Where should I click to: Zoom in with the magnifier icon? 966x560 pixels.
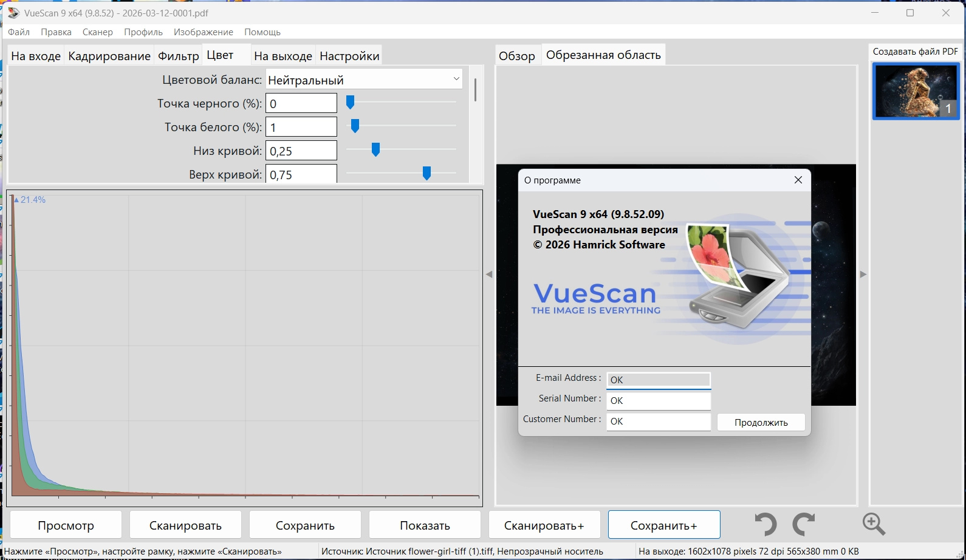[874, 524]
